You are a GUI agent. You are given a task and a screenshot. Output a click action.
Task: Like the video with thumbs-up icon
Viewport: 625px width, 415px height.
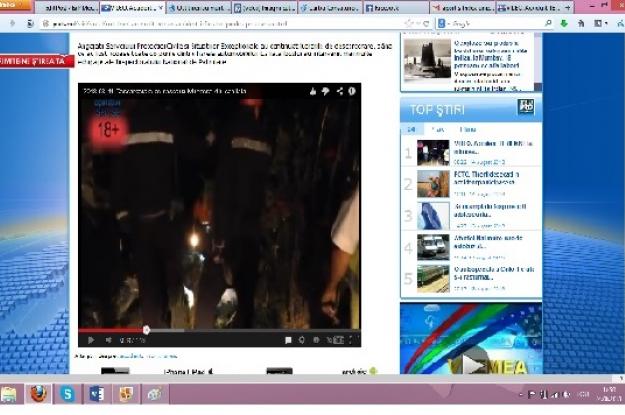313,91
